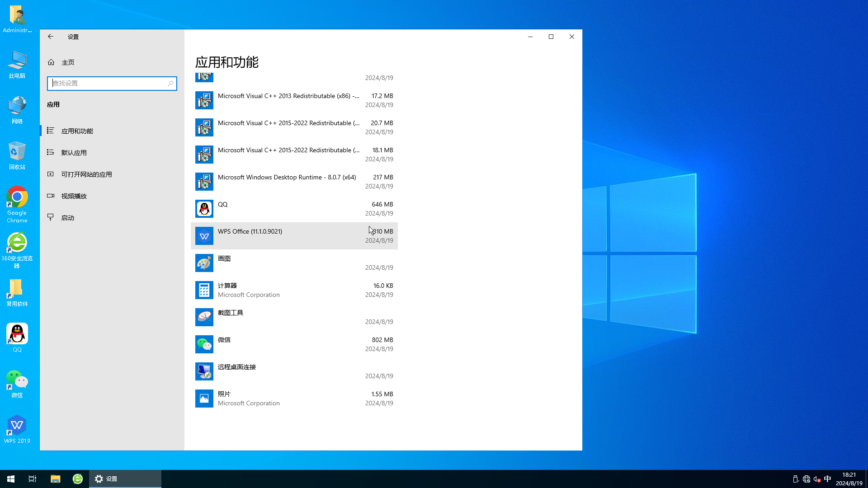868x488 pixels.
Task: Click the 截图工具 snipping tool icon
Action: pos(204,317)
